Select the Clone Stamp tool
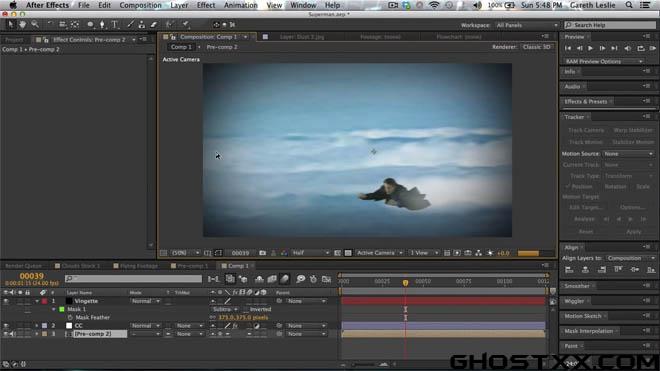 coord(142,24)
